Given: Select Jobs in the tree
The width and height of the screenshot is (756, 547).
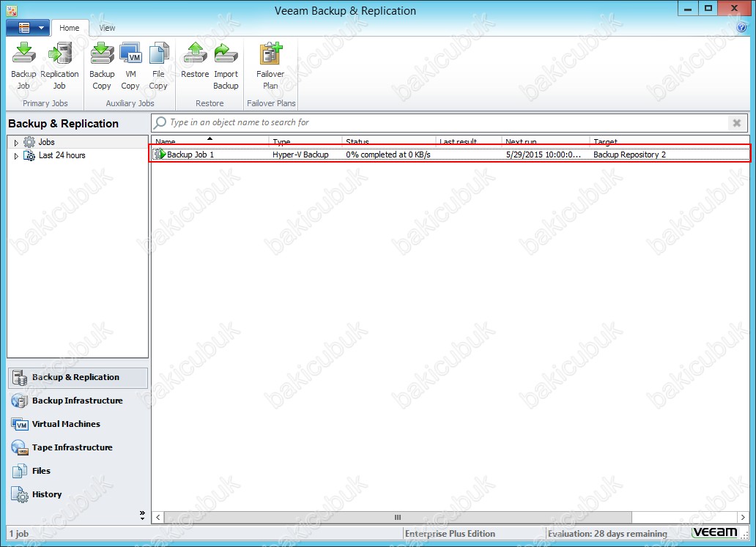Looking at the screenshot, I should (46, 142).
